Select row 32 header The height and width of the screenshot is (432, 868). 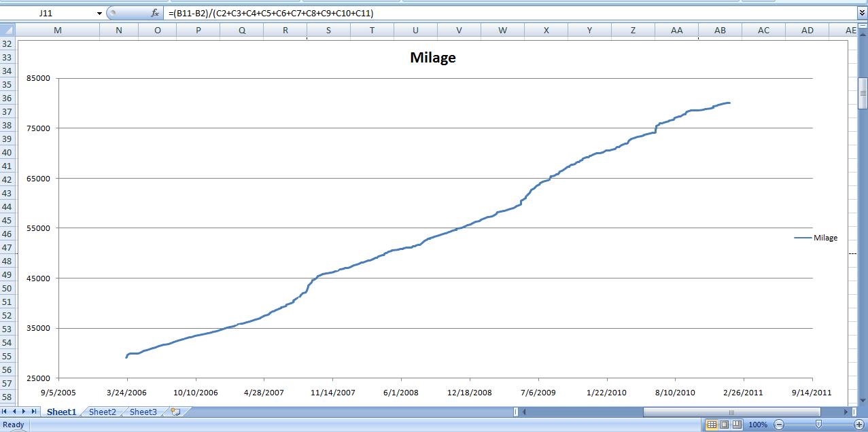coord(7,43)
